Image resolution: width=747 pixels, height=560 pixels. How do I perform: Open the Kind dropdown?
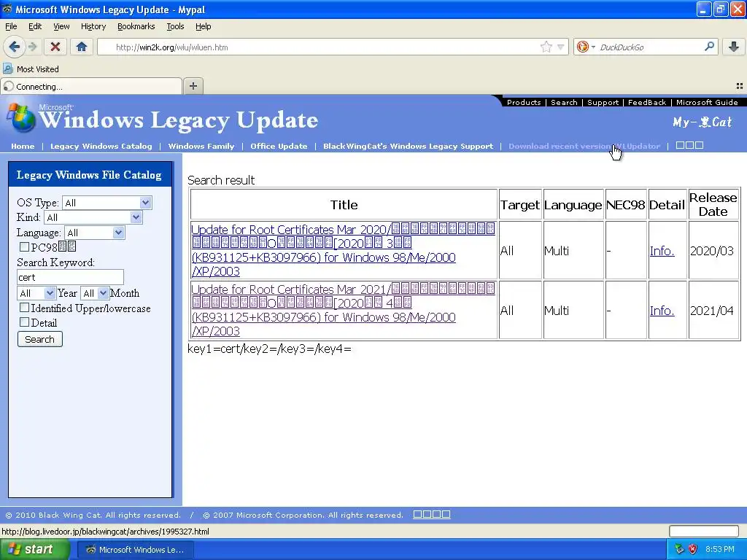(x=93, y=217)
